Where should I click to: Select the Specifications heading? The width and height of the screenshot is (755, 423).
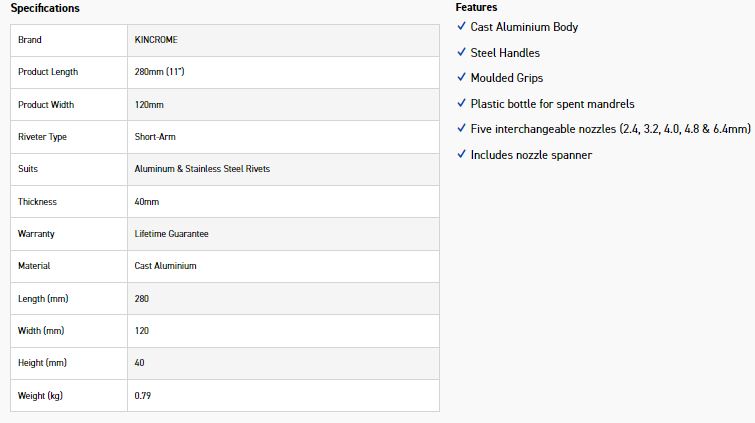click(45, 8)
